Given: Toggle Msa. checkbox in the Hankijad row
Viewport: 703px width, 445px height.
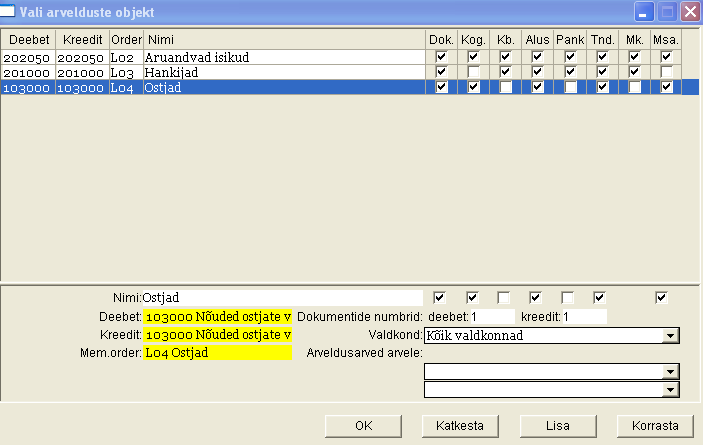Looking at the screenshot, I should pos(667,73).
